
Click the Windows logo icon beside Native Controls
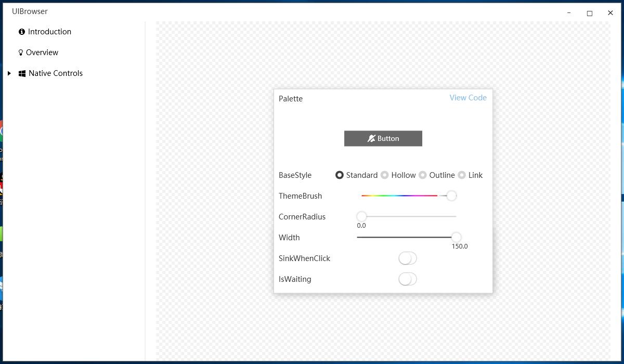pyautogui.click(x=22, y=73)
